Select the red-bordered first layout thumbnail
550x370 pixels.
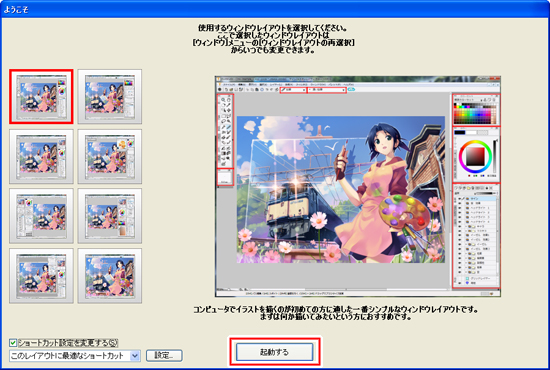coord(41,96)
